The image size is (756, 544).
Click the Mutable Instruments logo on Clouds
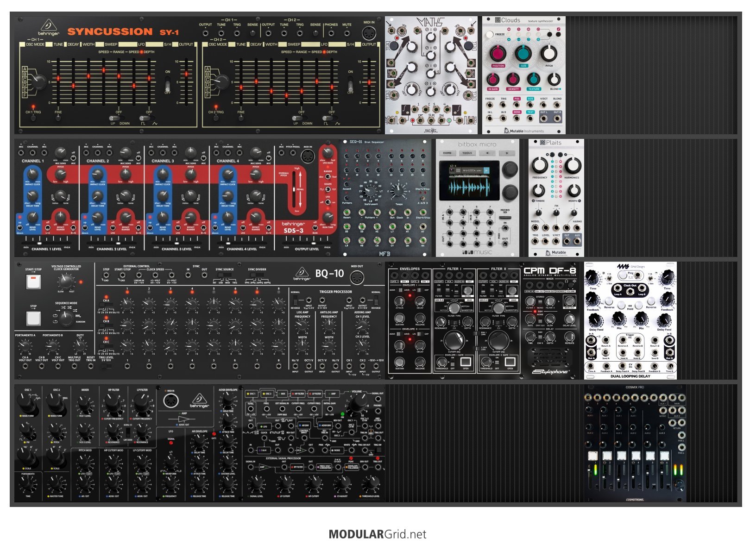point(524,131)
